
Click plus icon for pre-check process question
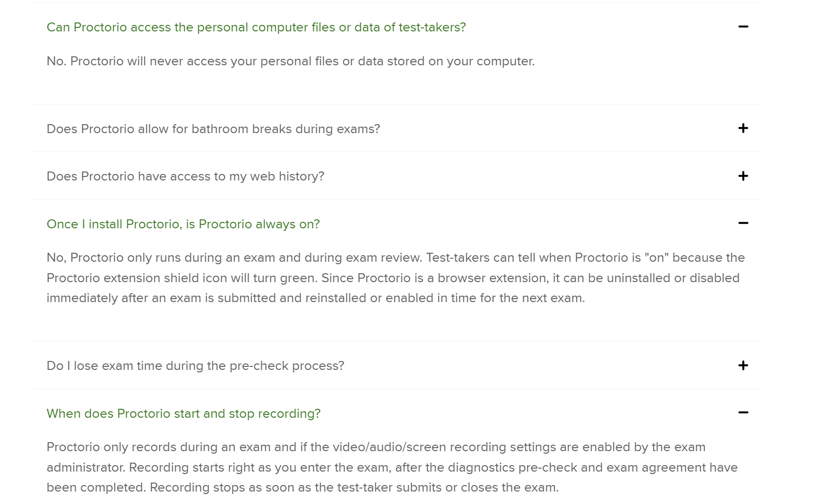743,365
